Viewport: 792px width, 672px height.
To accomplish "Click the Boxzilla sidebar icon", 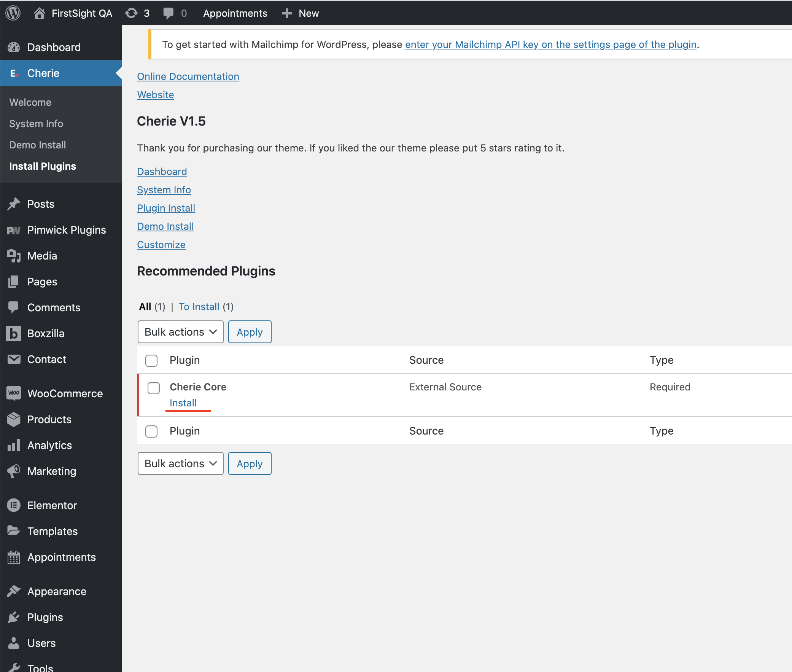I will 14,333.
